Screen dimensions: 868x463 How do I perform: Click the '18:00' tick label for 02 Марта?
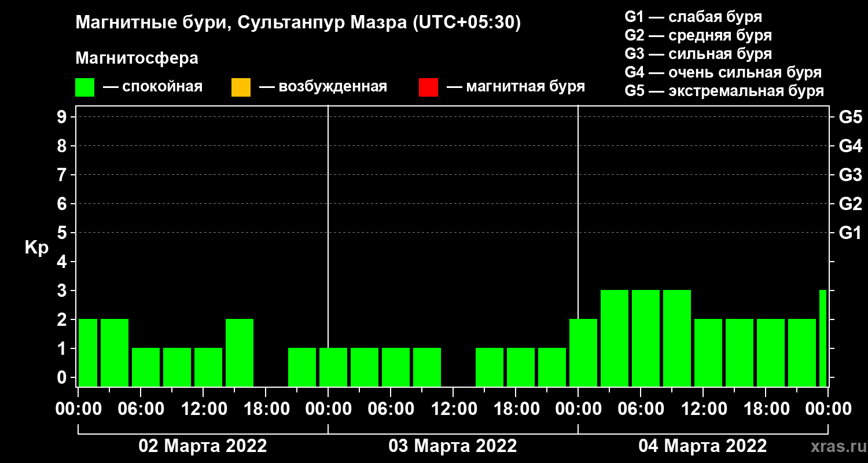266,409
